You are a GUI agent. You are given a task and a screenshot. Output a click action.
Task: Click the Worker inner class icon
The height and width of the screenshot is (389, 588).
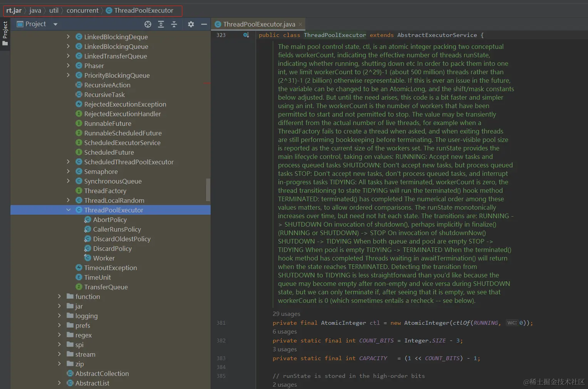click(88, 258)
